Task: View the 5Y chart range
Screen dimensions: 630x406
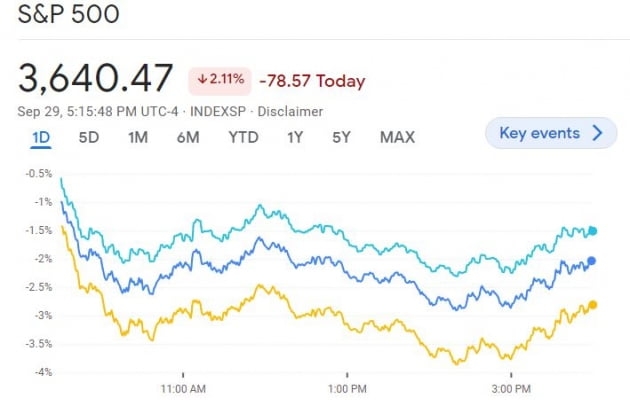Action: coord(342,137)
